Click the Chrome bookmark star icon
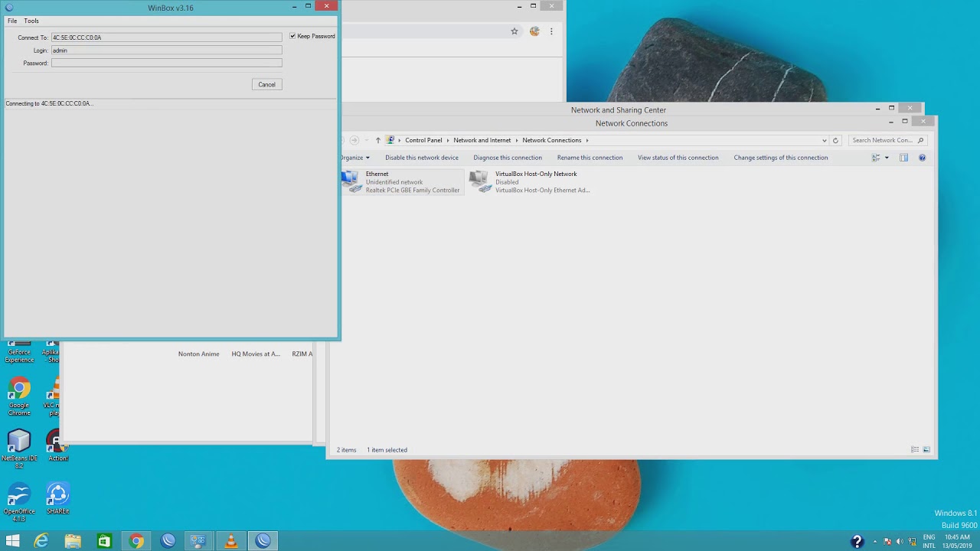The height and width of the screenshot is (551, 980). [514, 31]
